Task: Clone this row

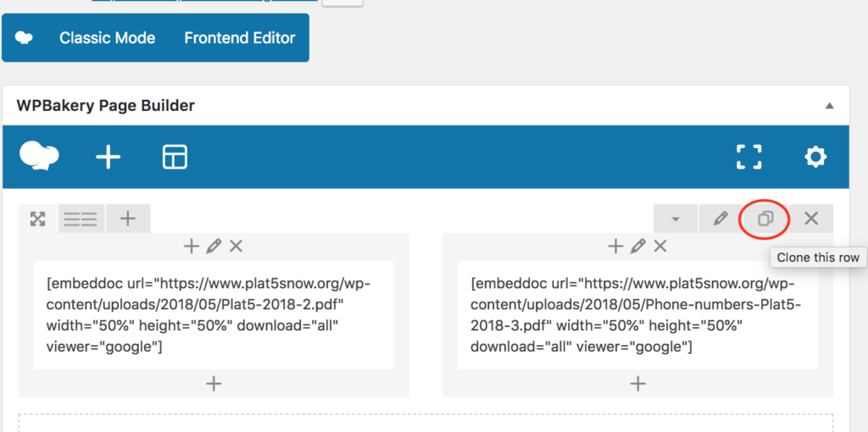Action: [x=765, y=219]
